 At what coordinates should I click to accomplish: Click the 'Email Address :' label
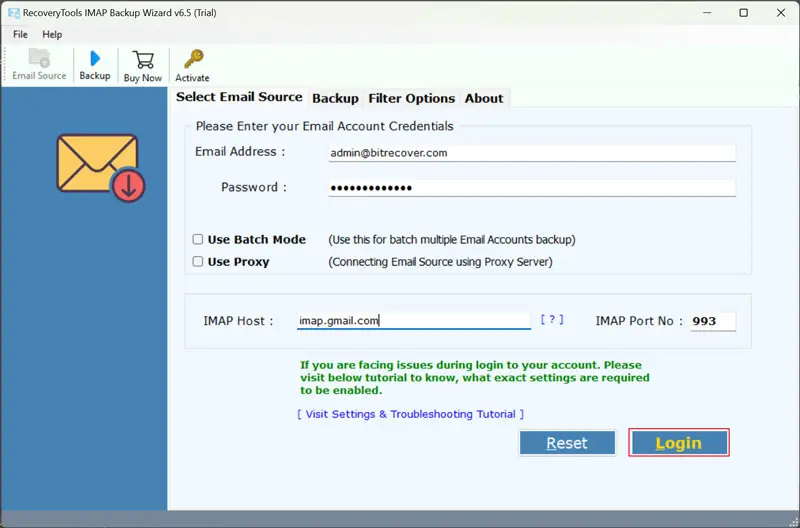[x=240, y=152]
